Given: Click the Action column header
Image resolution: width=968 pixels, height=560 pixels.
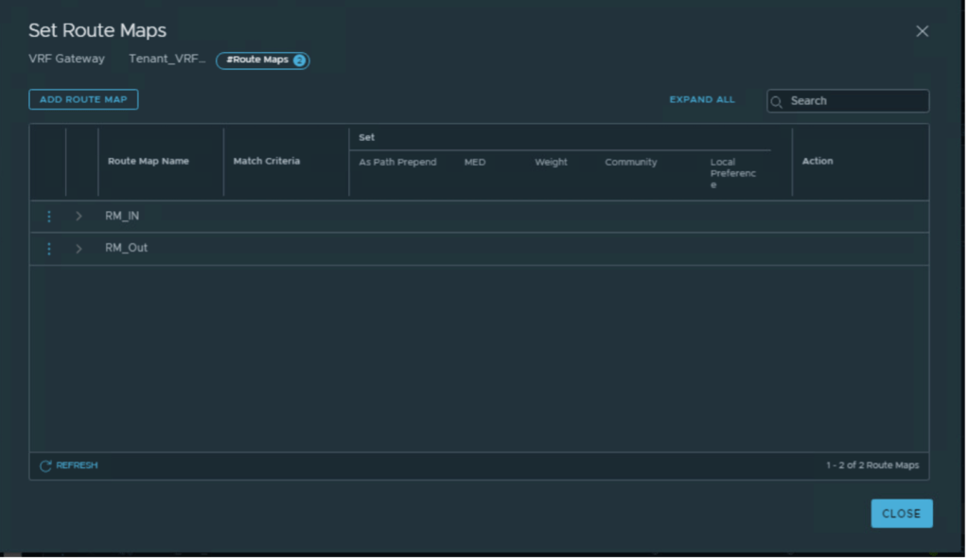Looking at the screenshot, I should (x=817, y=162).
